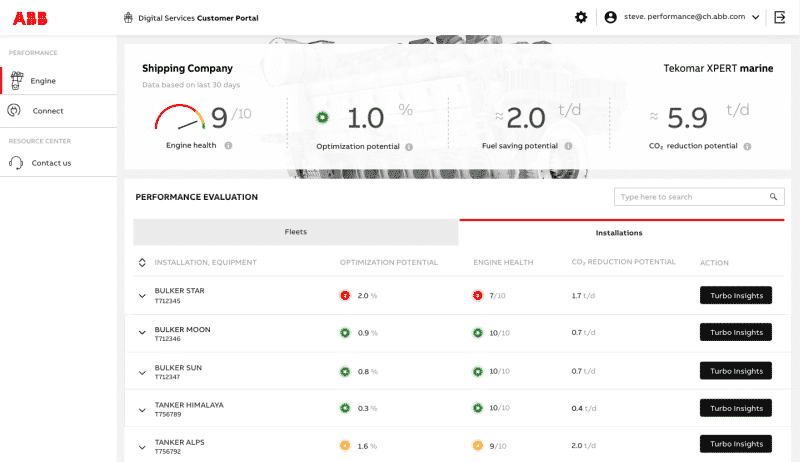Viewport: 800px width, 462px height.
Task: Expand the BULKER STAR row
Action: [x=142, y=296]
